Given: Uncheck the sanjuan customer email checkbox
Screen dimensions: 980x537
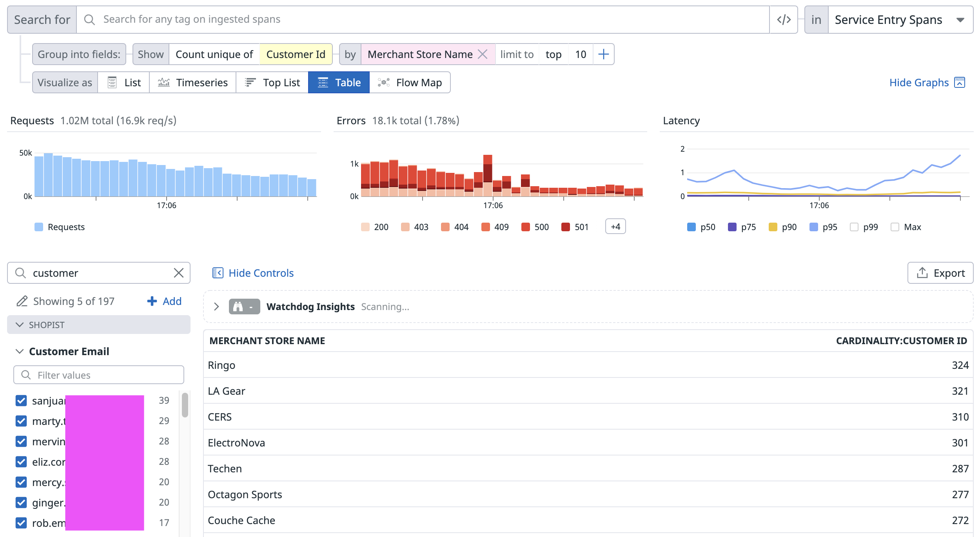Looking at the screenshot, I should tap(21, 401).
